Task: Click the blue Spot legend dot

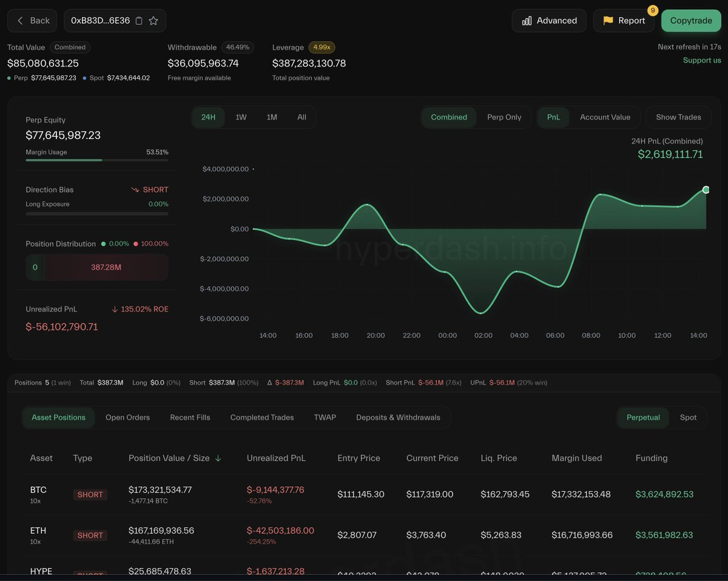Action: [x=84, y=78]
